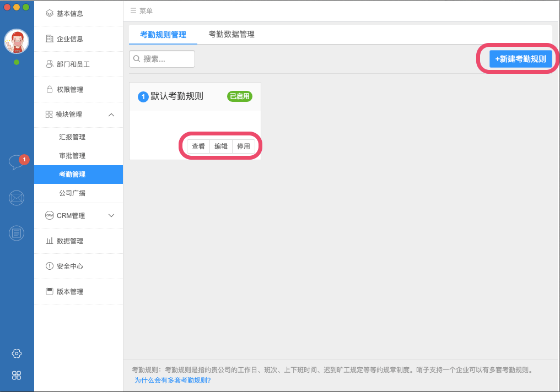Disable the rule by clicking 停用
This screenshot has height=392, width=560.
243,146
